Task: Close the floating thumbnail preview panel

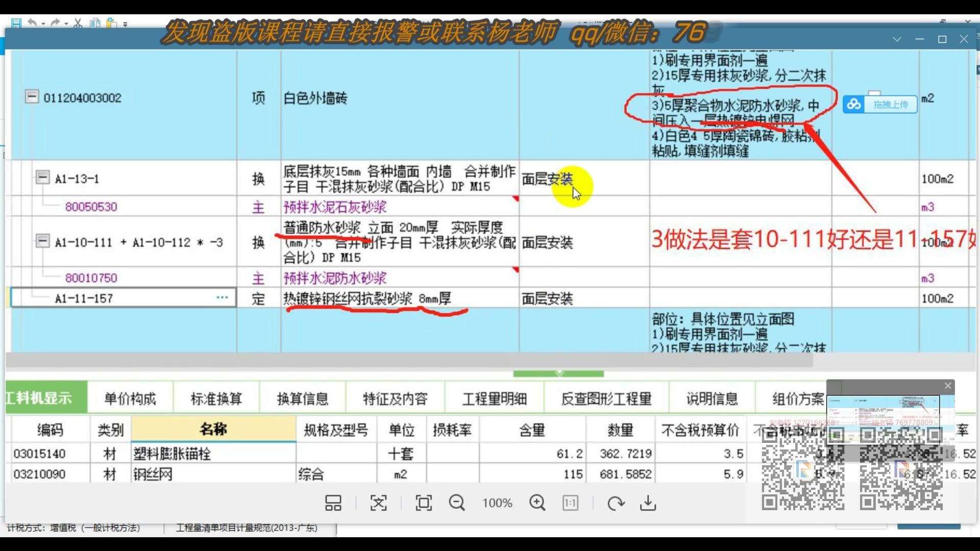Action: tap(948, 386)
